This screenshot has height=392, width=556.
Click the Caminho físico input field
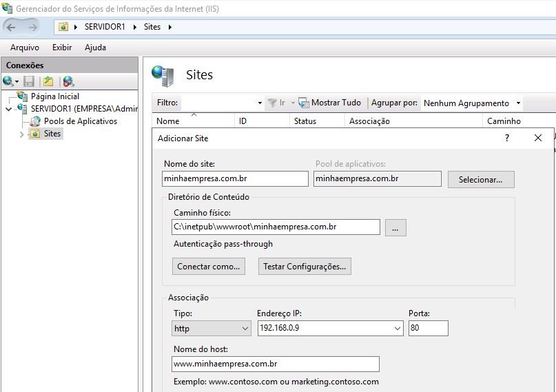click(x=276, y=227)
